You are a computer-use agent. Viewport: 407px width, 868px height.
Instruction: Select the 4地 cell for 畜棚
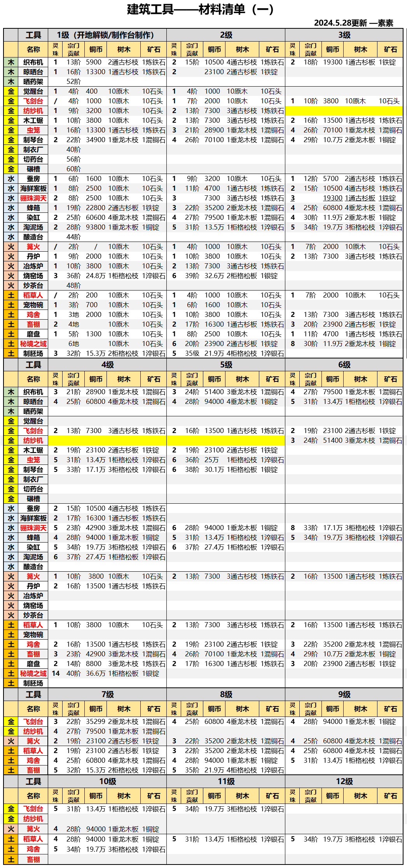pyautogui.click(x=73, y=324)
